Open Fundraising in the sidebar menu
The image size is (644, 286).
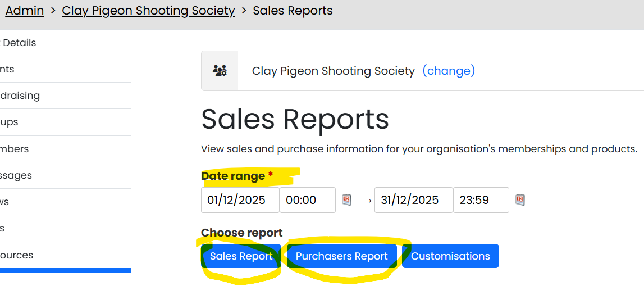click(x=20, y=96)
